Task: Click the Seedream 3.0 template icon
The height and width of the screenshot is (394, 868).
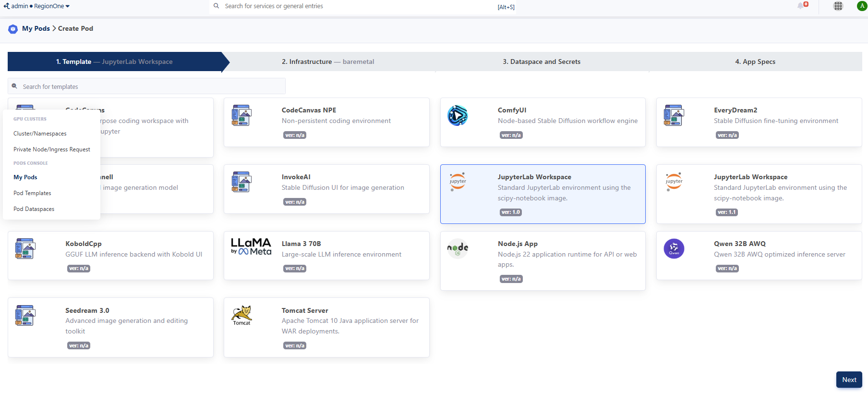Action: point(25,316)
